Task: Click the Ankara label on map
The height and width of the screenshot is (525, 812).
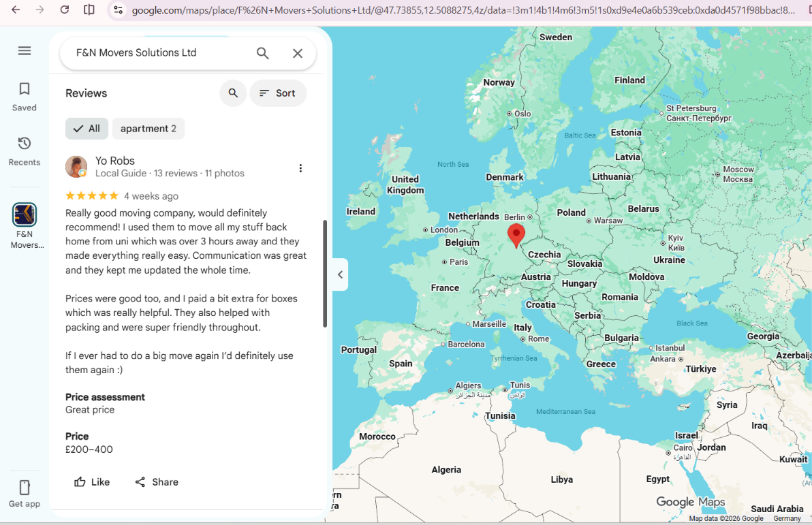Action: (663, 359)
